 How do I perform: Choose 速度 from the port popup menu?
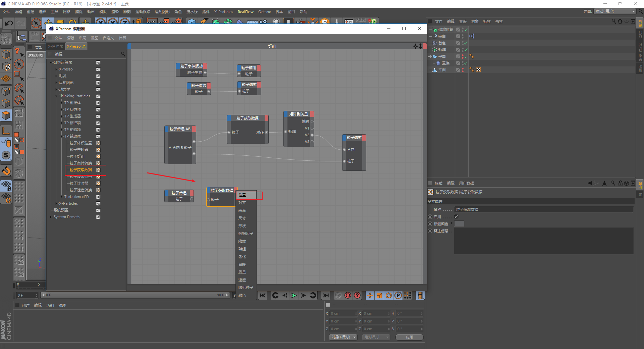(x=247, y=280)
